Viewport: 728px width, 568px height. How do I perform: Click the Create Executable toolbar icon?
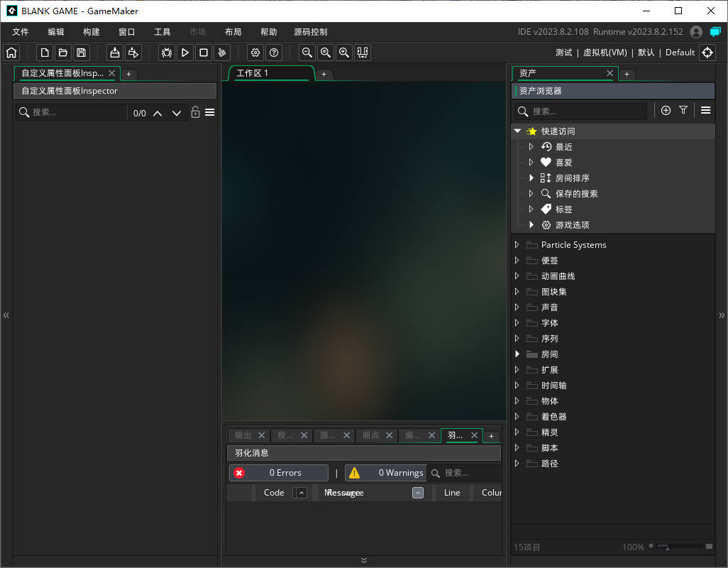point(114,53)
